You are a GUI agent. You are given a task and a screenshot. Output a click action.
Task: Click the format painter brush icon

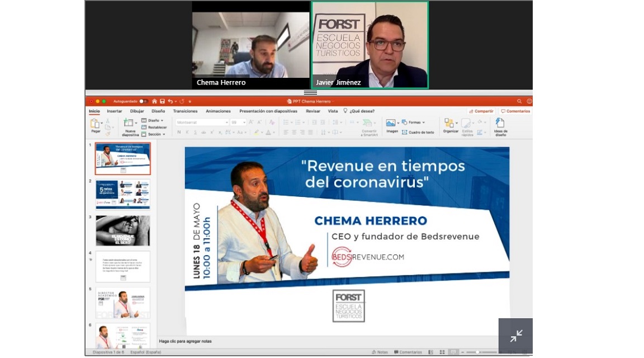[x=108, y=134]
